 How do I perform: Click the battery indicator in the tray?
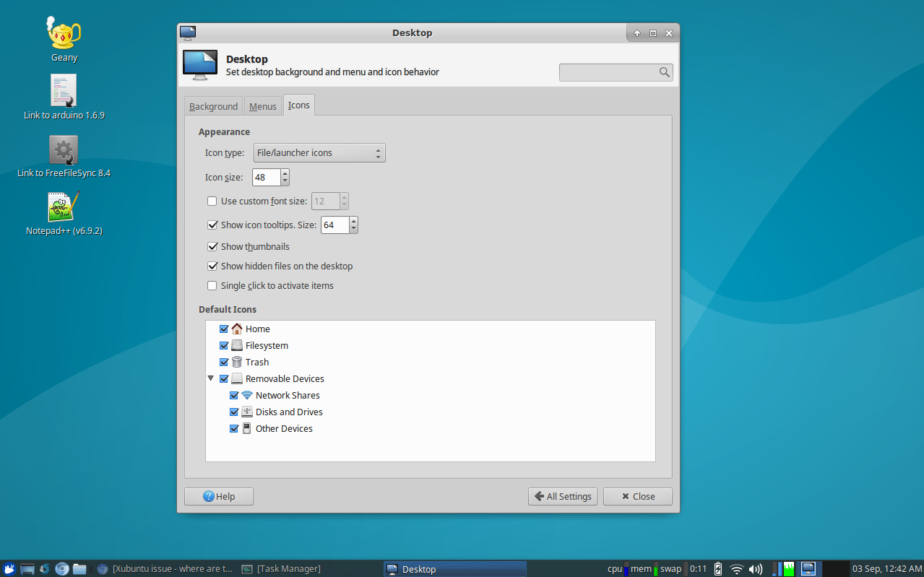pyautogui.click(x=717, y=568)
